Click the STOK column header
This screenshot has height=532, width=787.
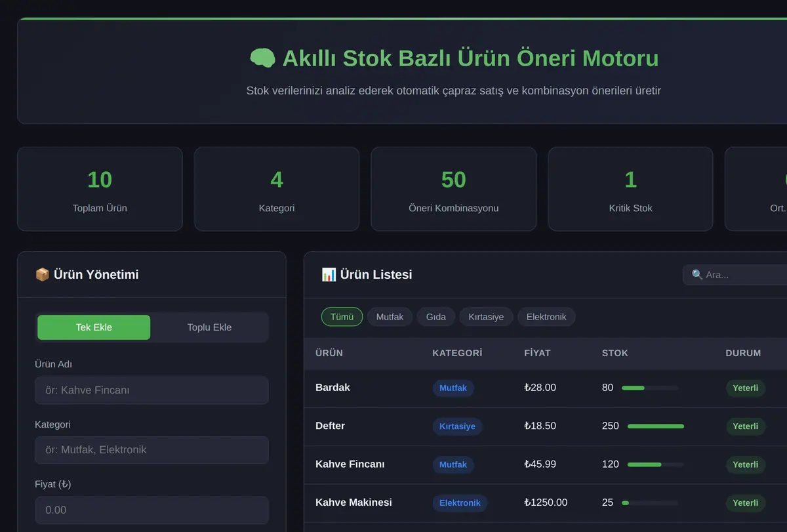pyautogui.click(x=615, y=353)
